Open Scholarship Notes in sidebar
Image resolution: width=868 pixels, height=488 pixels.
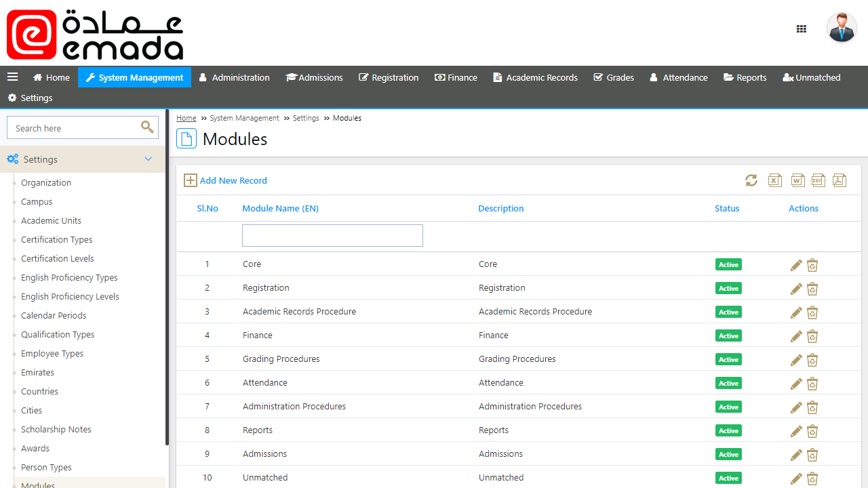point(56,429)
